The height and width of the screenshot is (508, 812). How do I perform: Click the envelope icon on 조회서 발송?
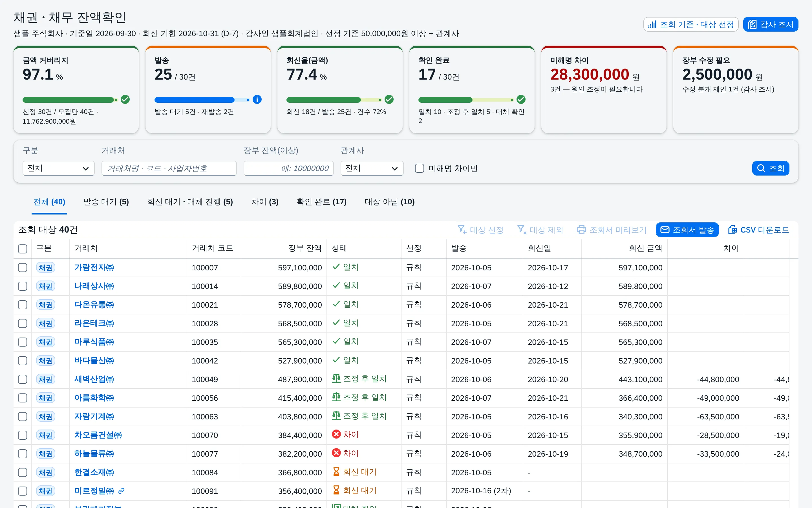point(665,230)
